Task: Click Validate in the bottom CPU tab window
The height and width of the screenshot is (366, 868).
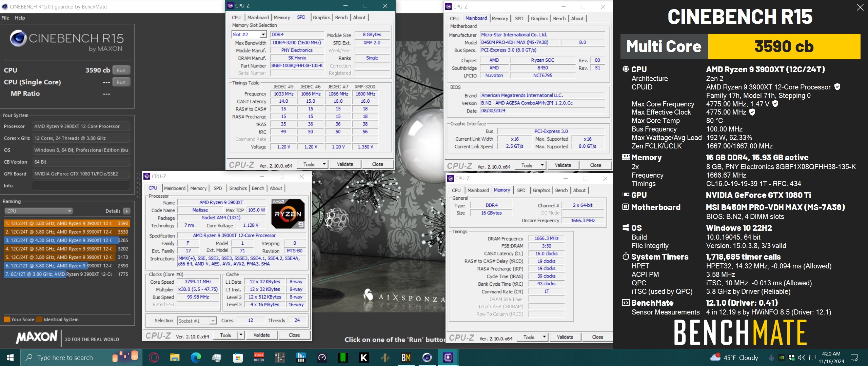Action: click(262, 335)
